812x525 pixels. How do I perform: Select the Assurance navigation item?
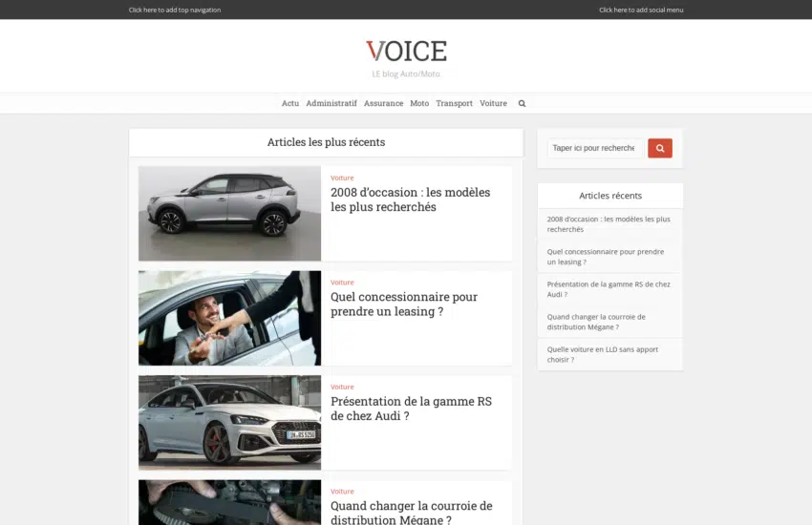tap(383, 103)
